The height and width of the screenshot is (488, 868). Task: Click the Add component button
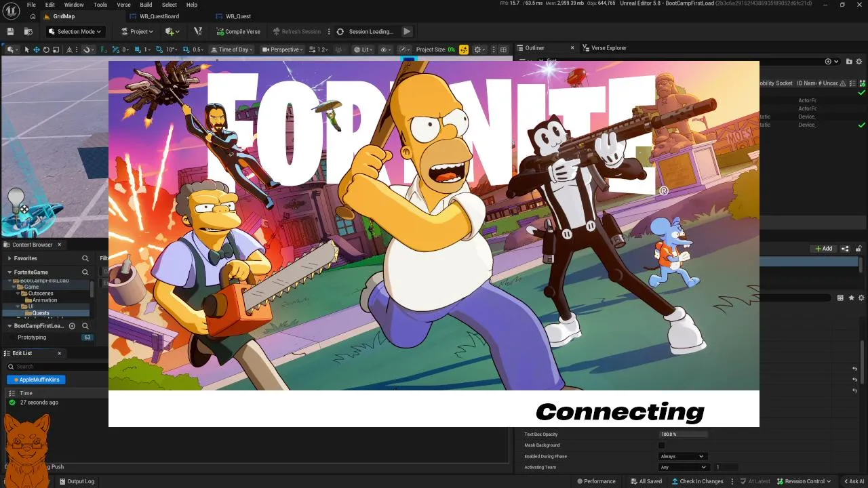click(823, 249)
